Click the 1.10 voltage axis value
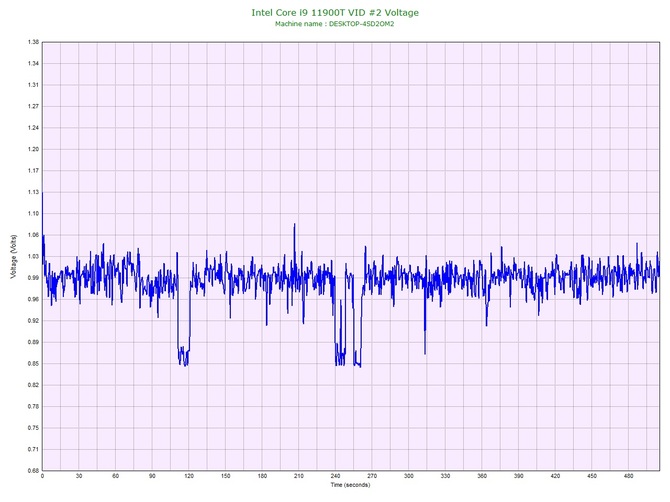This screenshot has width=670, height=502. click(x=33, y=214)
